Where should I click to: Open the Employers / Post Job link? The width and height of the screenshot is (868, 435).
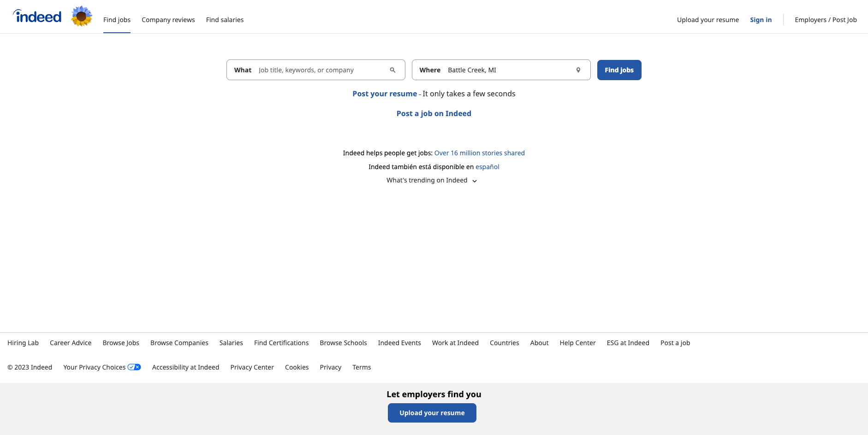tap(826, 20)
